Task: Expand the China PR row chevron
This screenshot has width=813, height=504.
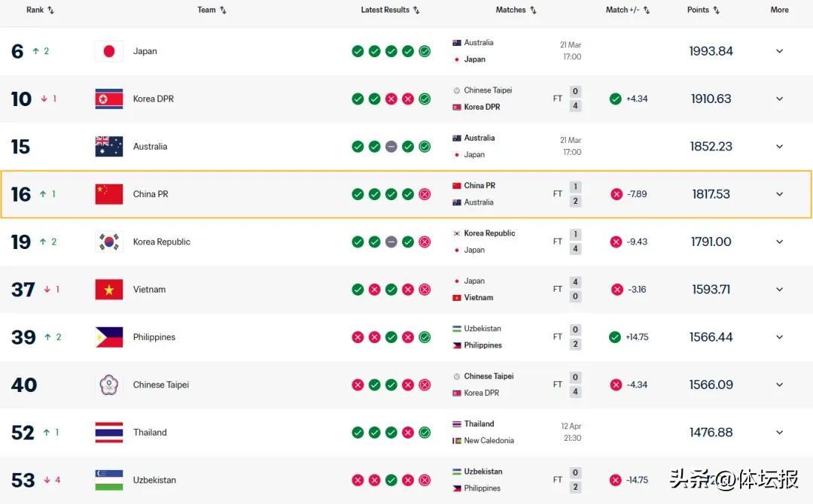Action: [x=779, y=194]
